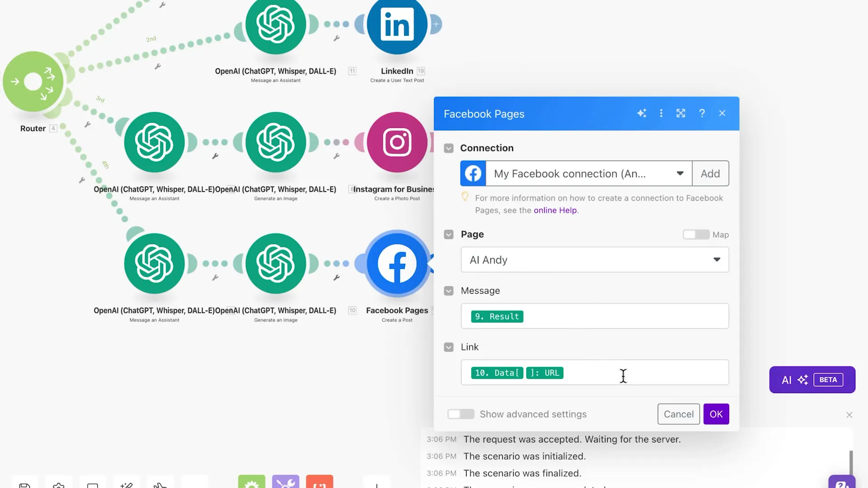The height and width of the screenshot is (488, 868).
Task: Select the Facebook Pages module circle
Action: (x=397, y=263)
